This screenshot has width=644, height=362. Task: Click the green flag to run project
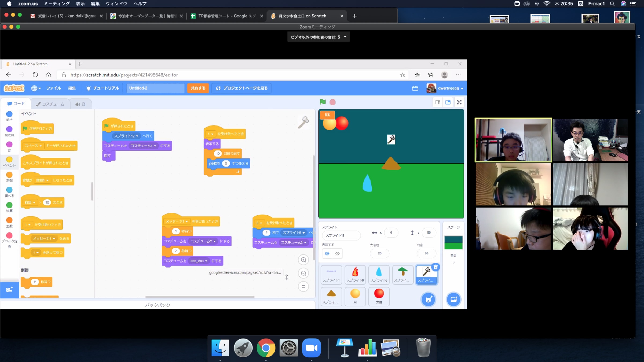[323, 102]
